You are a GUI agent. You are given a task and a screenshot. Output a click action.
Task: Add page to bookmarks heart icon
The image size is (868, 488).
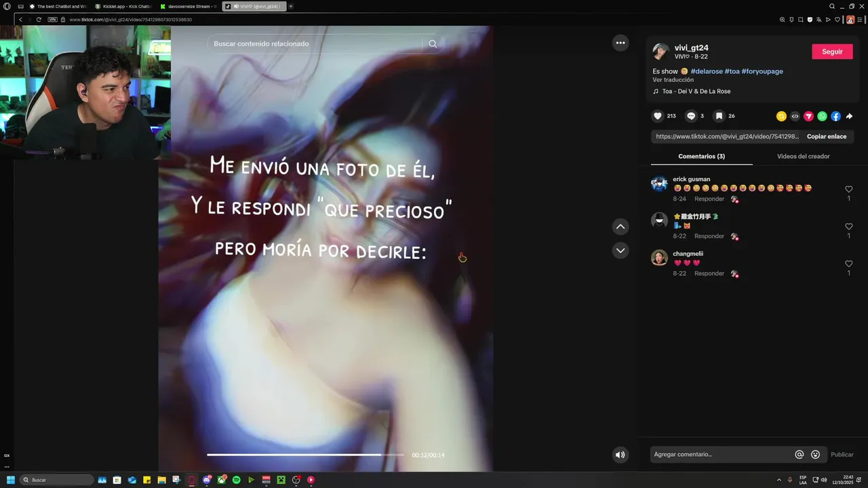(837, 20)
